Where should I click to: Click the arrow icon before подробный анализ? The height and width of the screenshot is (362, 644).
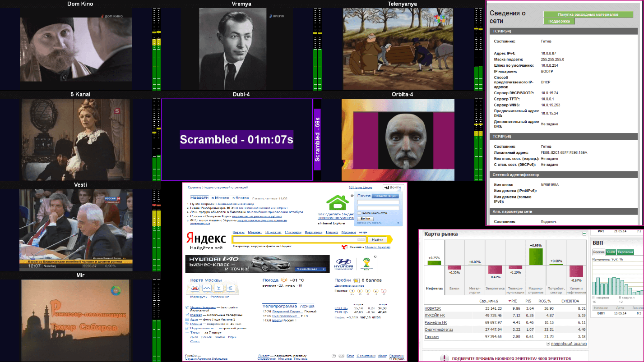(x=548, y=344)
